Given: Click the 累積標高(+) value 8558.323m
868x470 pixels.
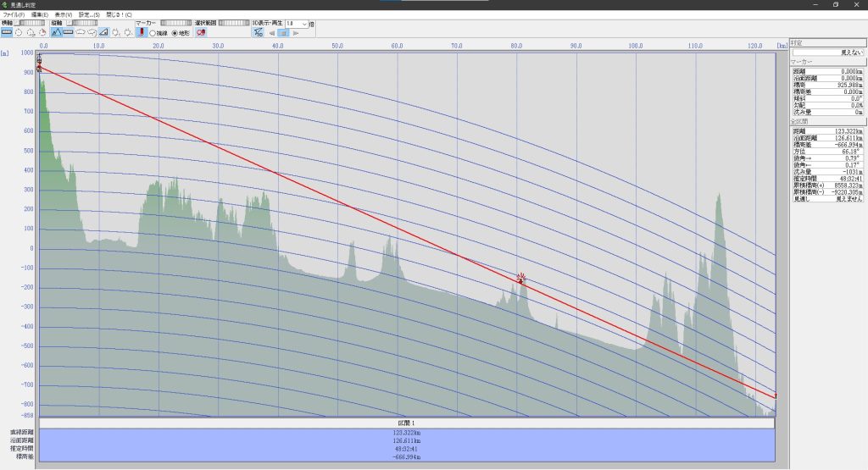Looking at the screenshot, I should pos(849,185).
